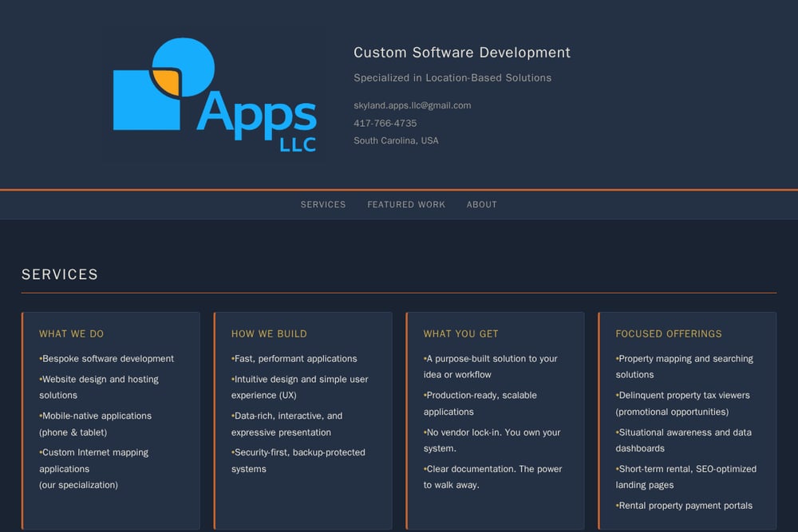This screenshot has width=798, height=532.
Task: Click Website design and hosting solutions item
Action: point(99,387)
